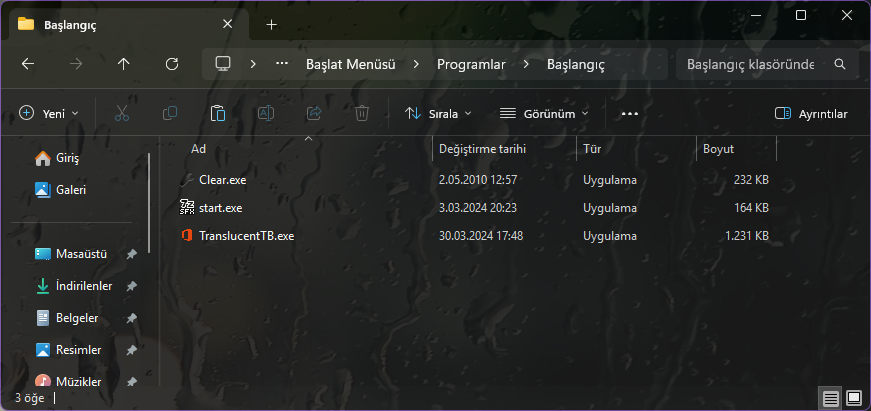The width and height of the screenshot is (871, 411).
Task: Open İndirilenler in the sidebar
Action: click(x=84, y=286)
